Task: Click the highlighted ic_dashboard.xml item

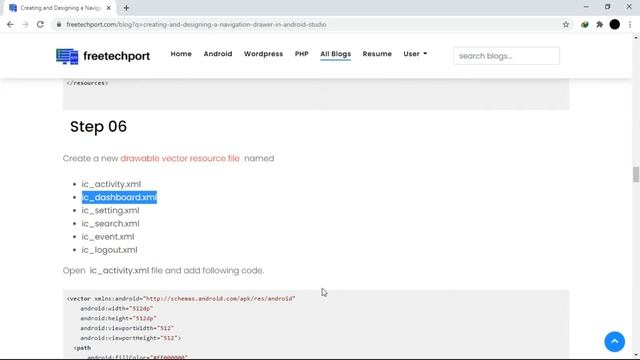Action: [x=119, y=198]
